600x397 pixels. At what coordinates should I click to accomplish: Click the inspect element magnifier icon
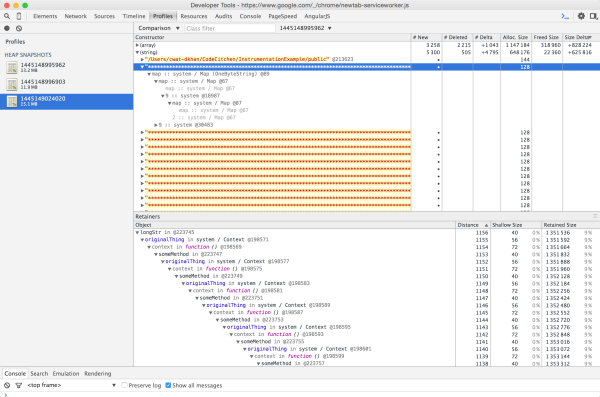click(7, 16)
